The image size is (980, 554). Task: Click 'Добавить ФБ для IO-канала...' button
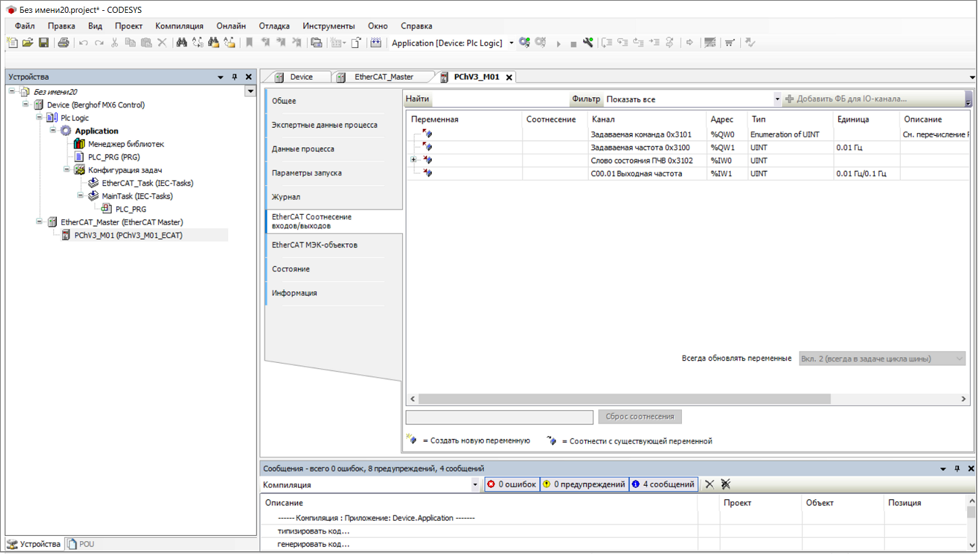(x=845, y=99)
